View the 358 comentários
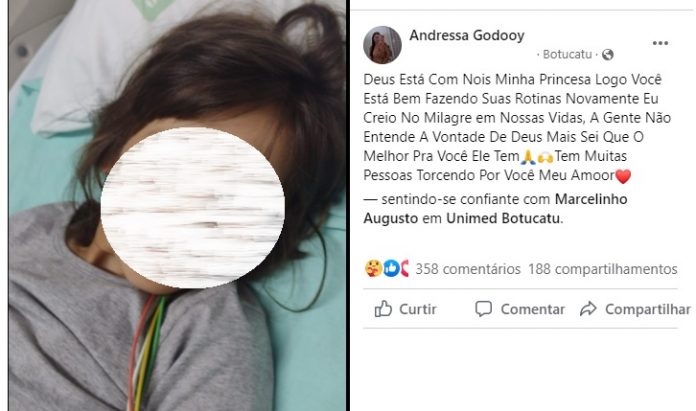The height and width of the screenshot is (411, 696). coord(468,269)
